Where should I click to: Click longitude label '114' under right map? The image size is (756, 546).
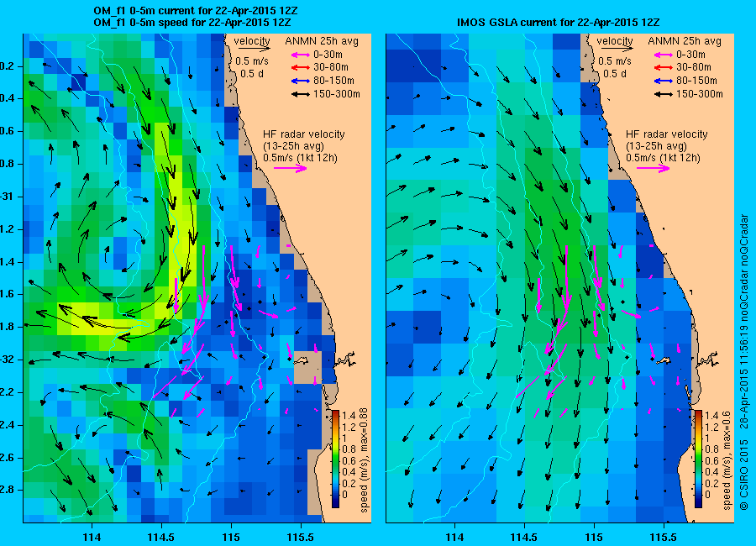click(x=454, y=537)
